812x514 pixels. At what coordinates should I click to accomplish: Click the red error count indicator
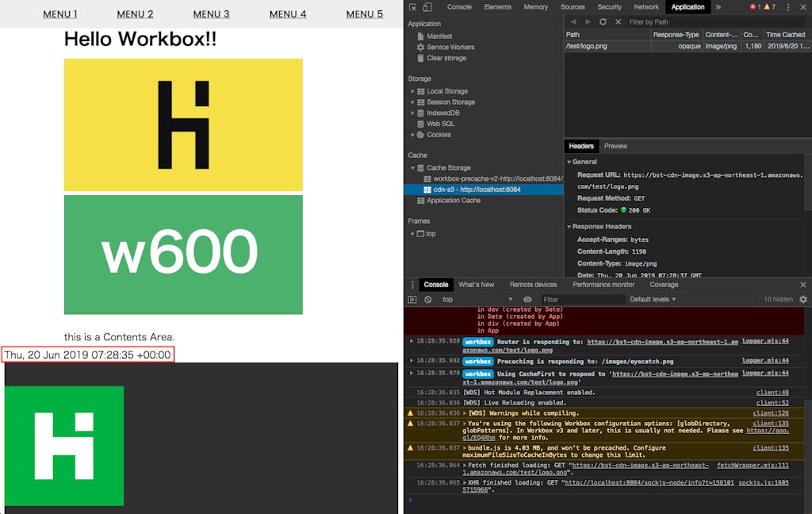pyautogui.click(x=755, y=7)
